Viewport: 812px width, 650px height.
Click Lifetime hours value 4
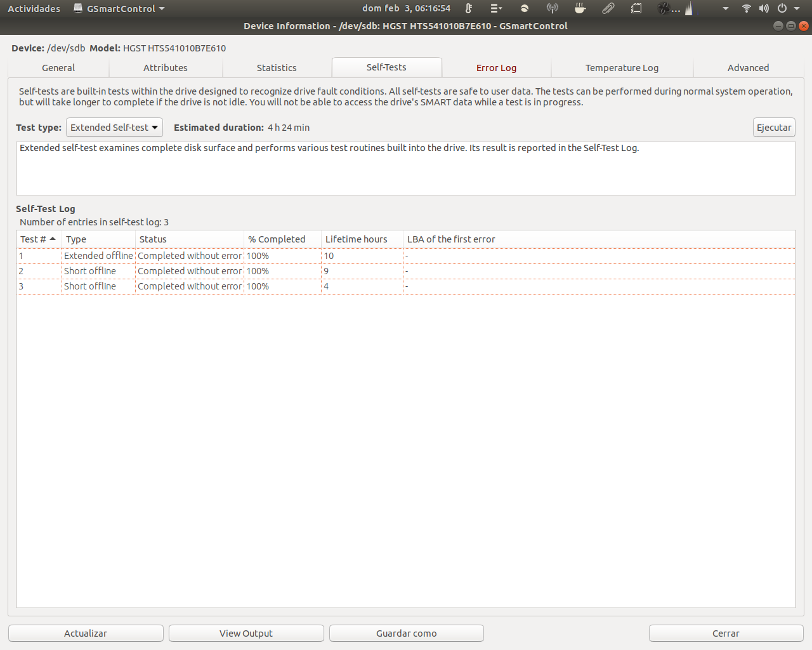(x=326, y=286)
